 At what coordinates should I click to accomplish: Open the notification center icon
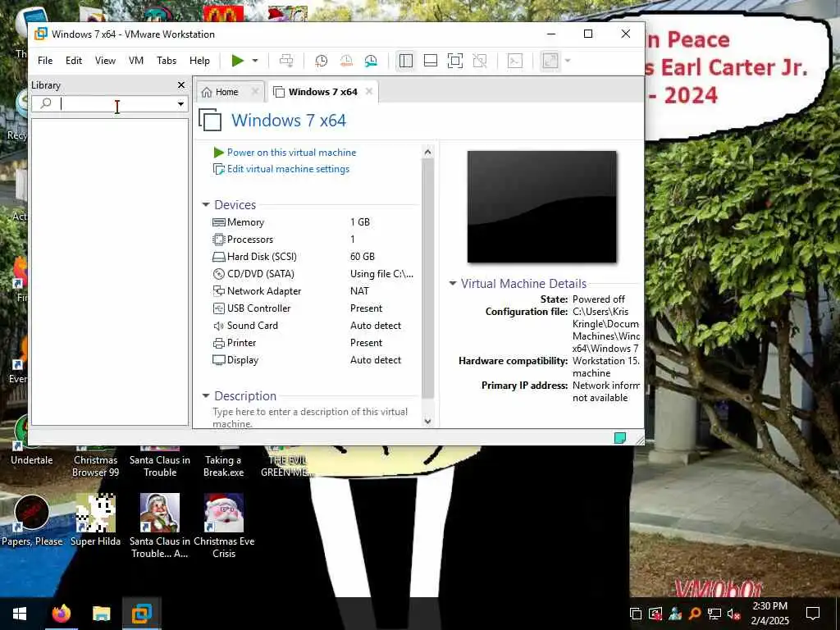pyautogui.click(x=813, y=614)
